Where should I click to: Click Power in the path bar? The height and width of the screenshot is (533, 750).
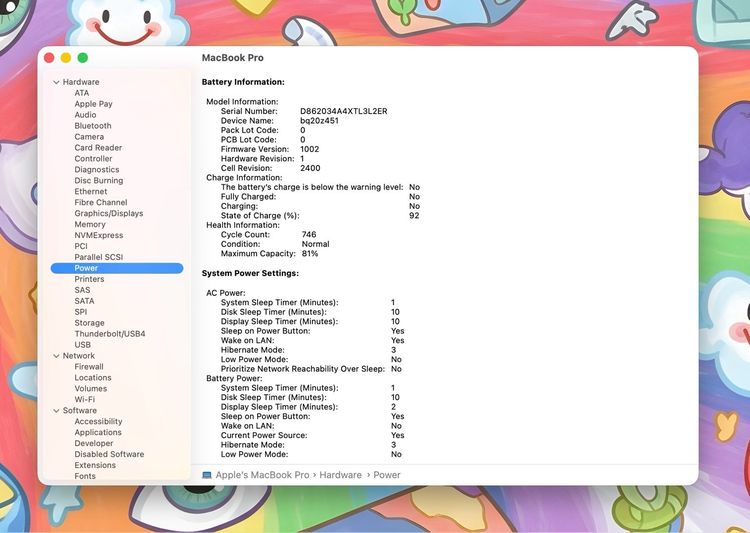[386, 475]
